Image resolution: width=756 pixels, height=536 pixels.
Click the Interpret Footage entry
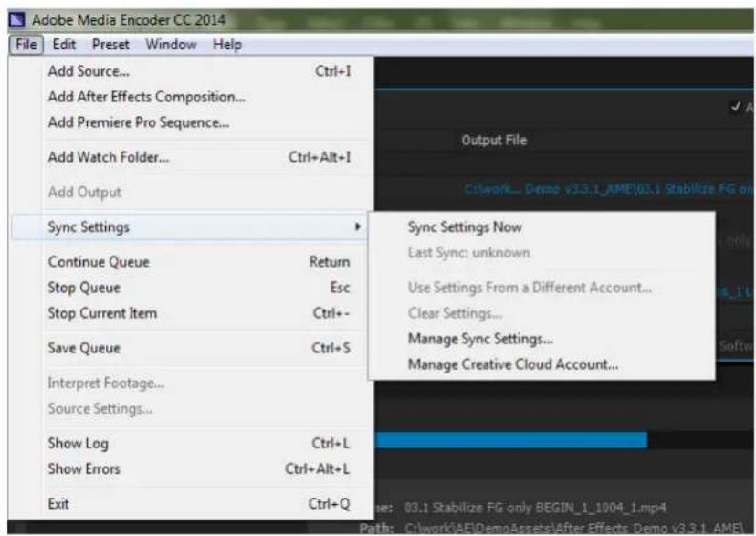[x=192, y=384]
